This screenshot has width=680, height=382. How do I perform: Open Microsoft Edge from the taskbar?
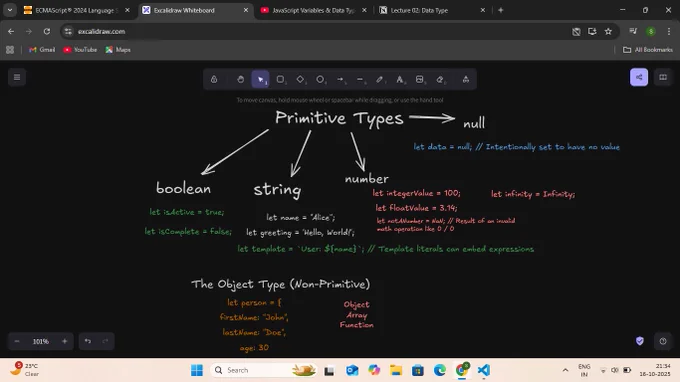tap(439, 370)
